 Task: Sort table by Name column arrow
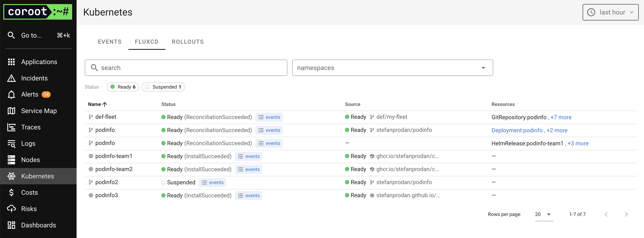pyautogui.click(x=105, y=104)
